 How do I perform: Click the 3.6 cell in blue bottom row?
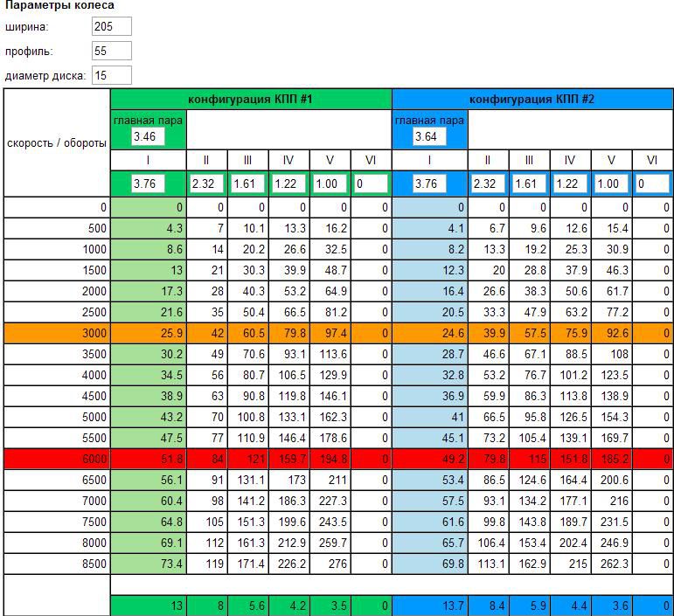tap(612, 606)
